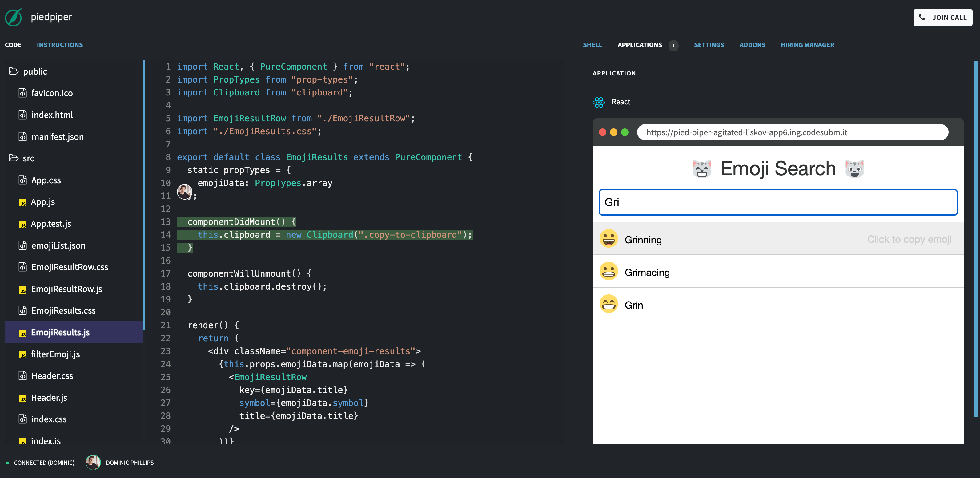
Task: Open the HIRING MANAGER tab
Action: [x=807, y=45]
